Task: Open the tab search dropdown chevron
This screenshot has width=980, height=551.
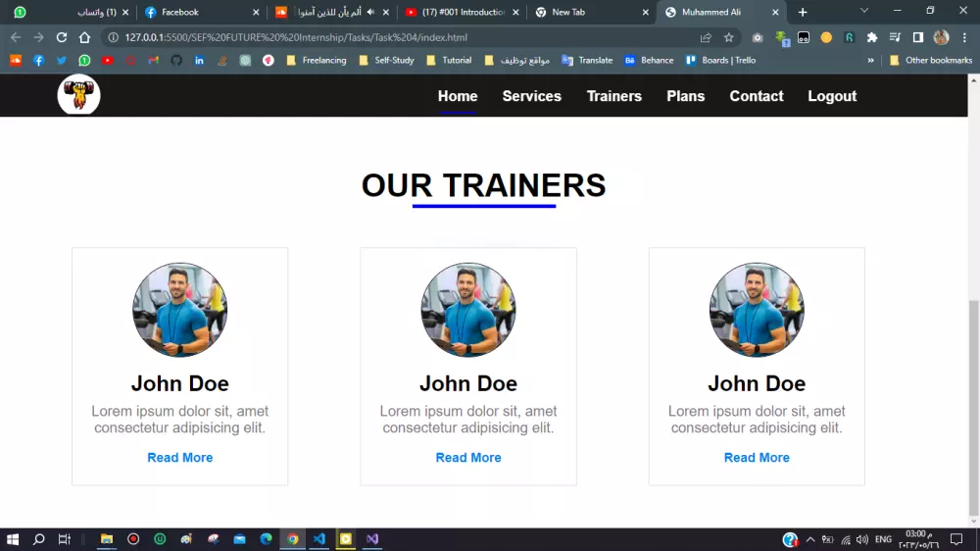Action: pos(864,11)
